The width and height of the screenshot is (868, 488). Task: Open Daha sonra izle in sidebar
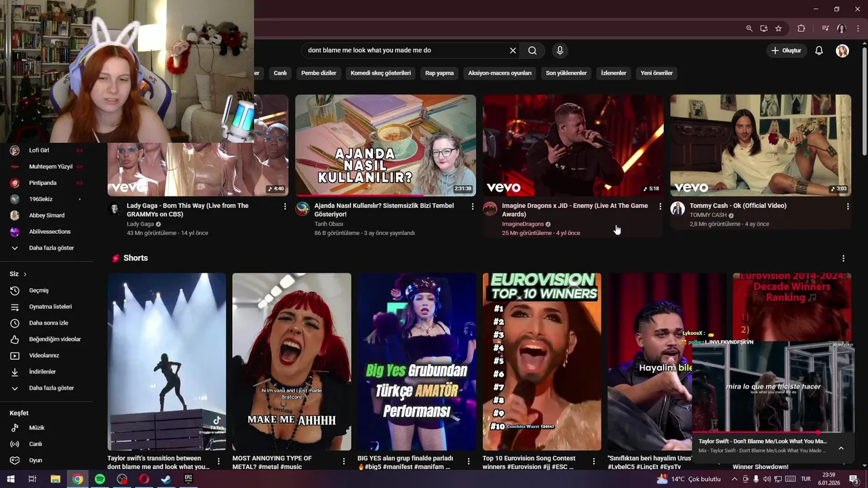47,323
